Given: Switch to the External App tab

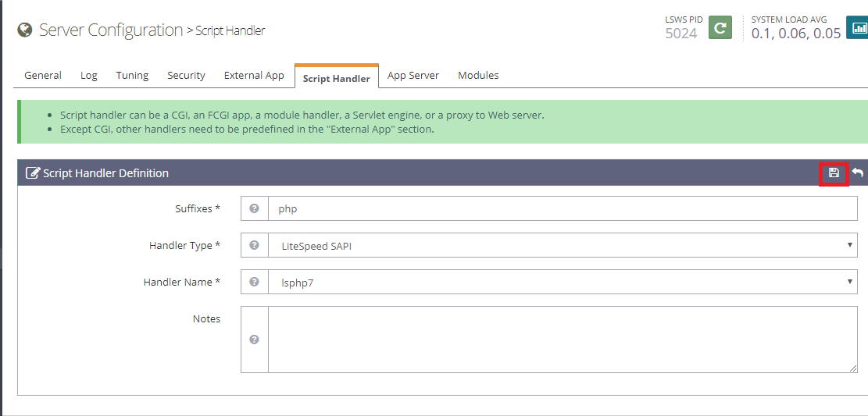Looking at the screenshot, I should coord(254,75).
